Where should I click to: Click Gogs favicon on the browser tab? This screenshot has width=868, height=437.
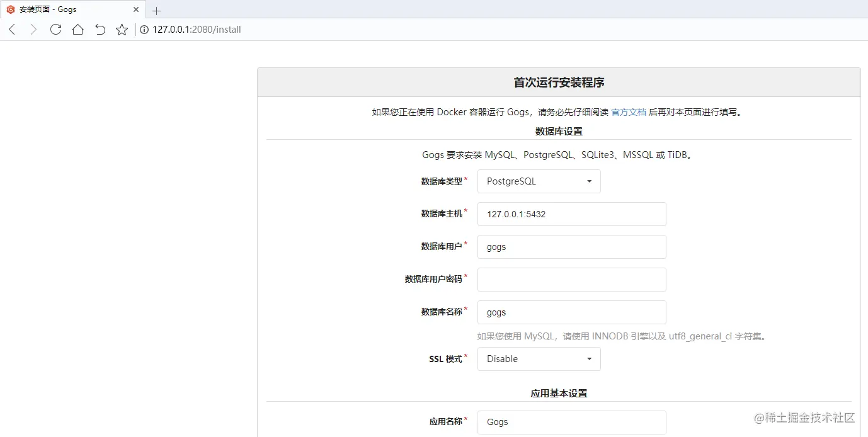[11, 9]
